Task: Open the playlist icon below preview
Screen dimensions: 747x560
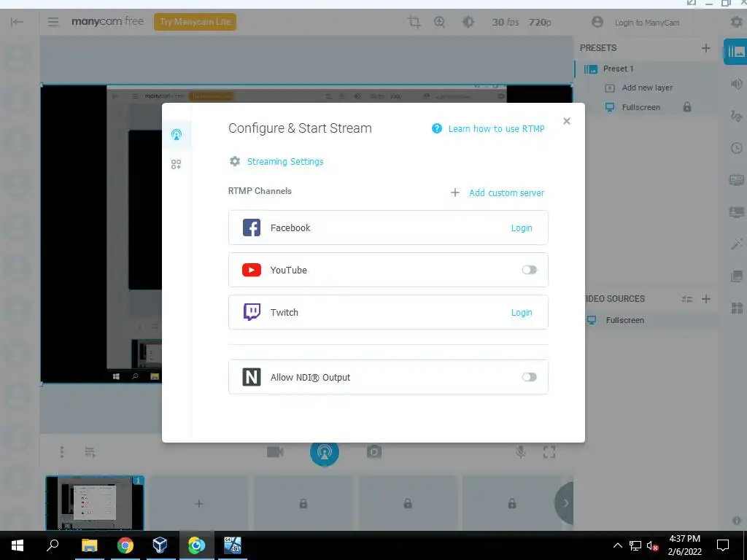Action: pos(90,452)
